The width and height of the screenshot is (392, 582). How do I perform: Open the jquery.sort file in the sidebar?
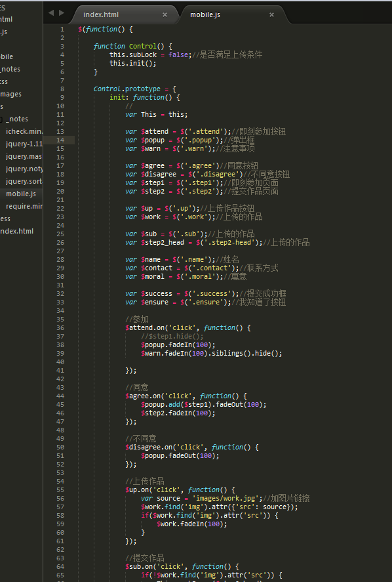[x=24, y=182]
